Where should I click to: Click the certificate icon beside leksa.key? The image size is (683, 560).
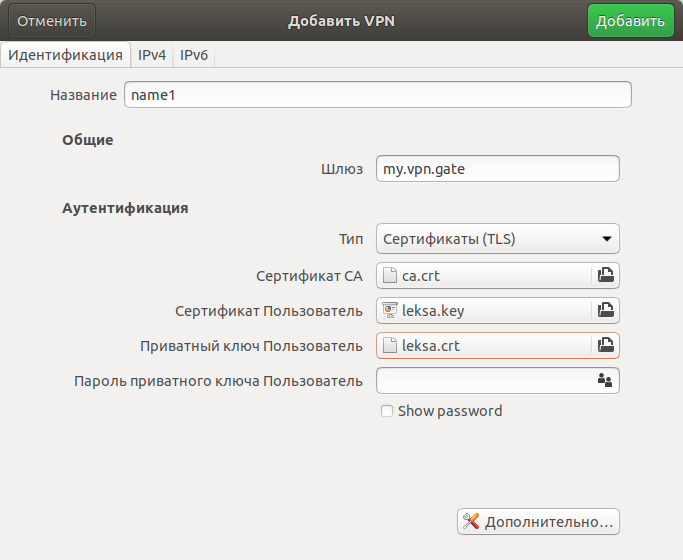[x=390, y=310]
